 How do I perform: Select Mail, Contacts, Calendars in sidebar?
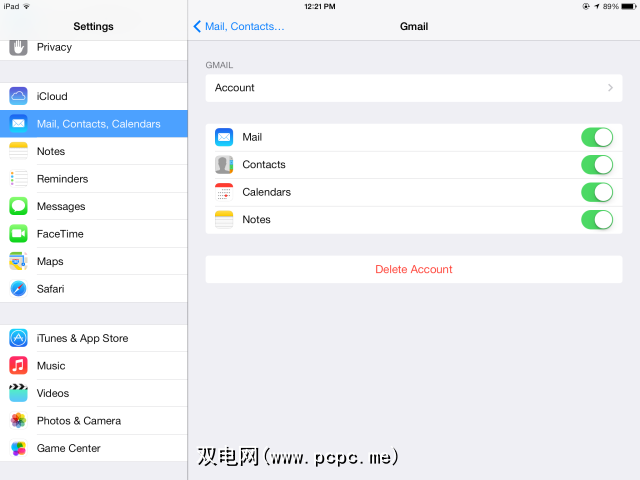click(x=93, y=124)
